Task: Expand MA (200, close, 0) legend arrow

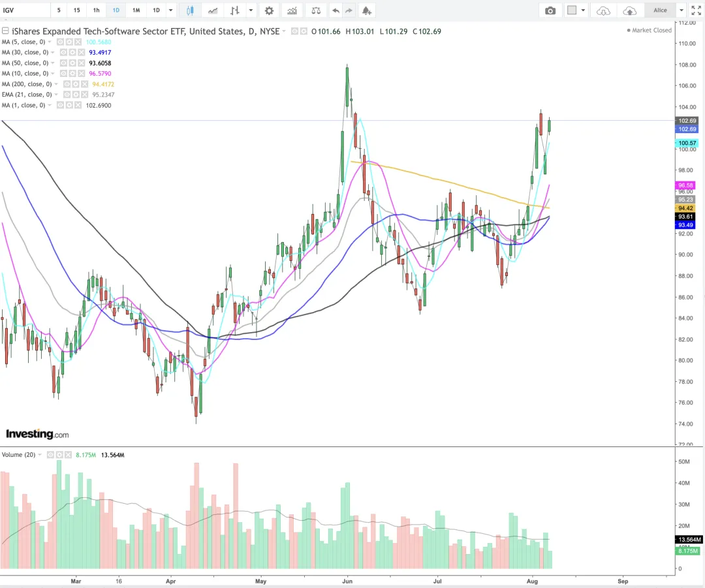Action: tap(56, 84)
